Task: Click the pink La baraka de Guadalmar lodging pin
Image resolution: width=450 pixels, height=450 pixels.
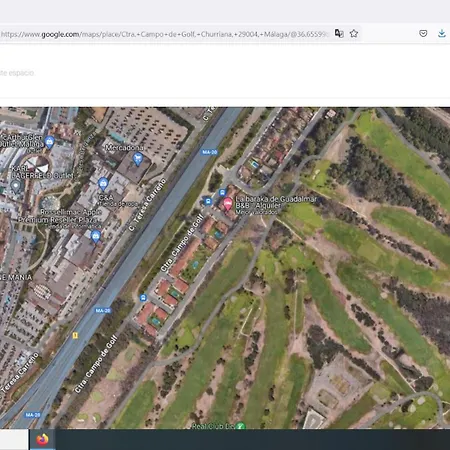Action: (x=228, y=203)
